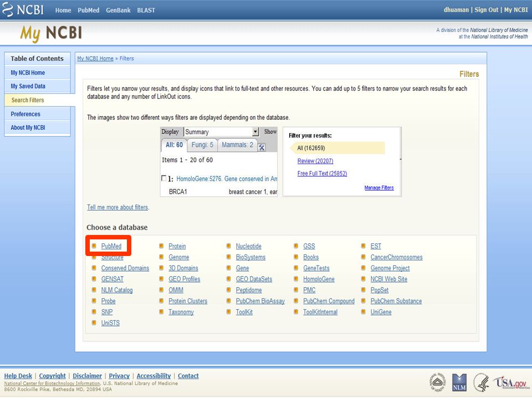The height and width of the screenshot is (399, 532).
Task: Select Search Filters in sidebar
Action: click(x=40, y=100)
